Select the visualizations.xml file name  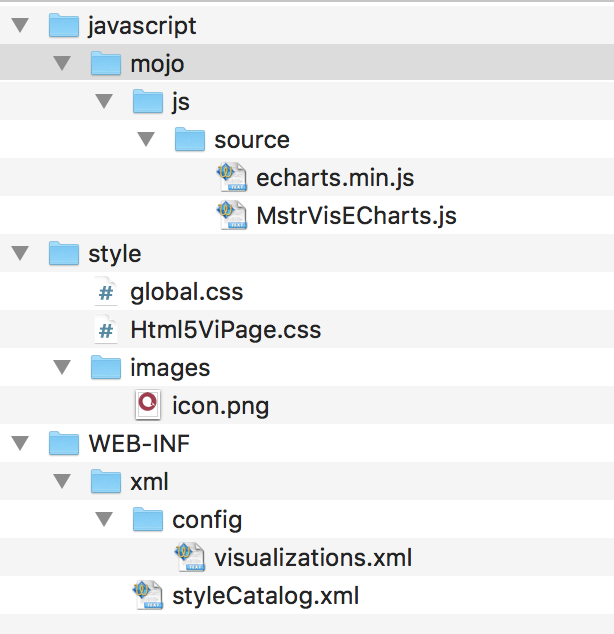313,558
